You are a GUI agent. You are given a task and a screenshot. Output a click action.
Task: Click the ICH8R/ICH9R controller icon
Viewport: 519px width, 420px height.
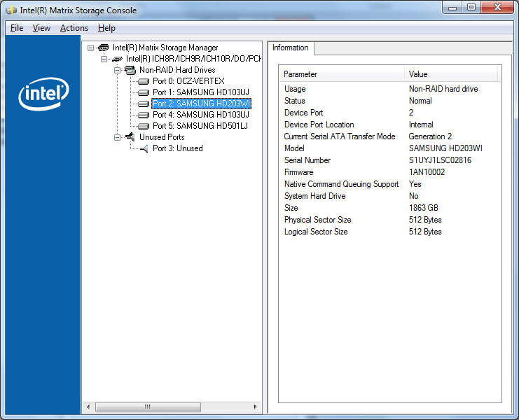117,59
